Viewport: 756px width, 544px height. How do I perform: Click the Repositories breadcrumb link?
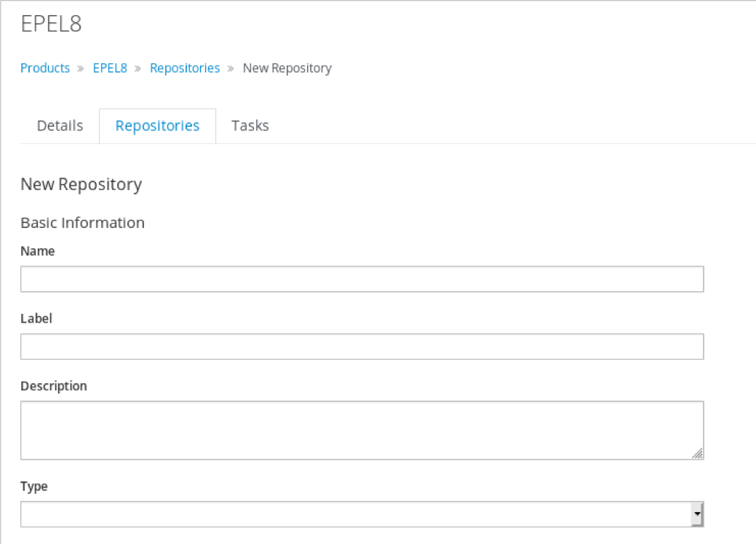(x=184, y=68)
